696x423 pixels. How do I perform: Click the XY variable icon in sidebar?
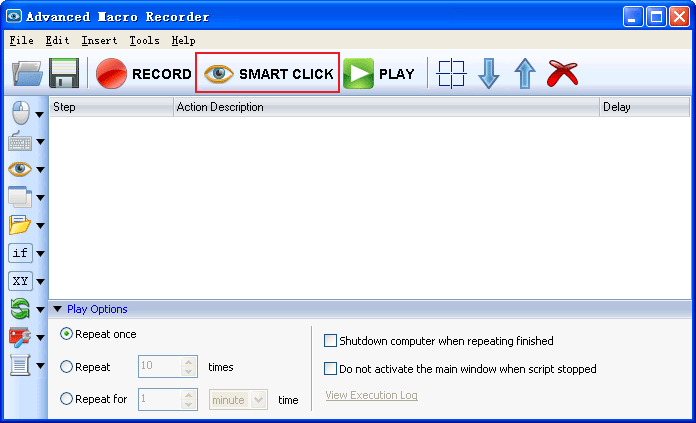pyautogui.click(x=20, y=281)
